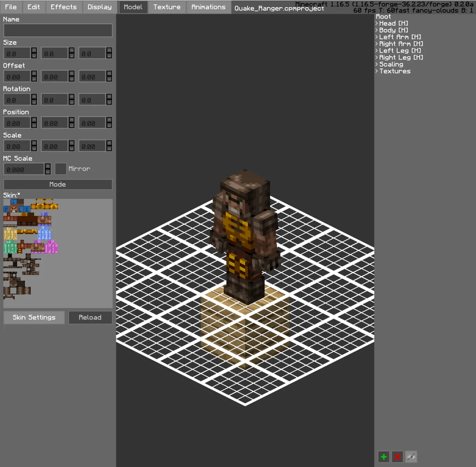Click down arrow on third Position stepper
Screen dimensions: 476x467
click(109, 126)
